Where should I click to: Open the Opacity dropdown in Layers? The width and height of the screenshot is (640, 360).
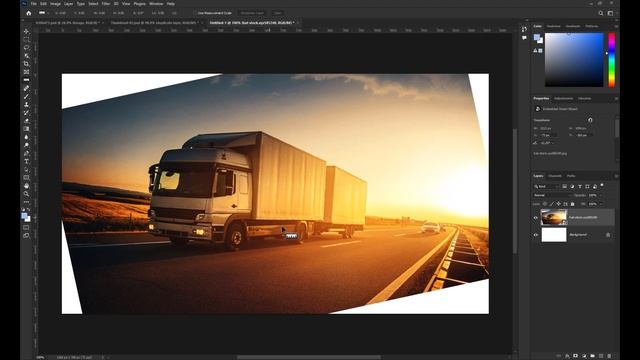point(600,195)
